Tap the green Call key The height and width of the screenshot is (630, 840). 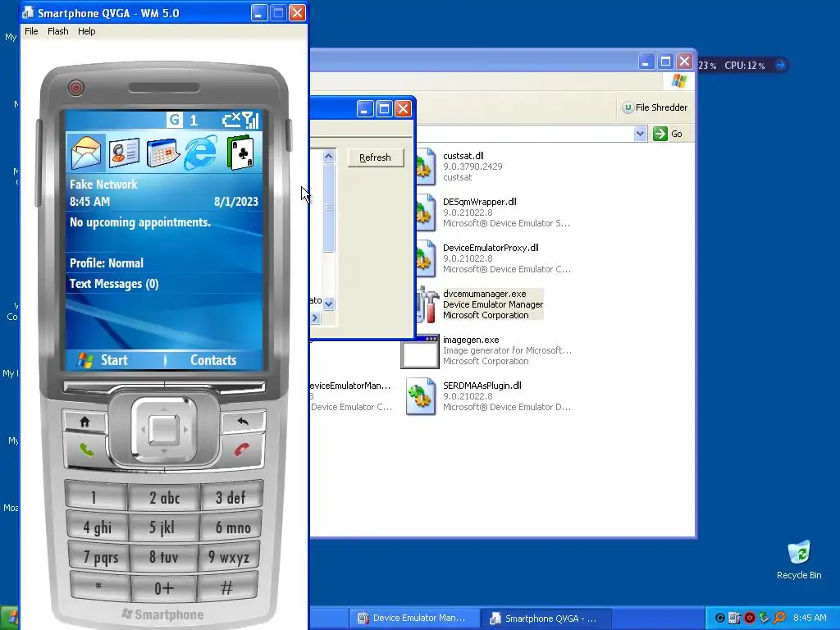86,450
